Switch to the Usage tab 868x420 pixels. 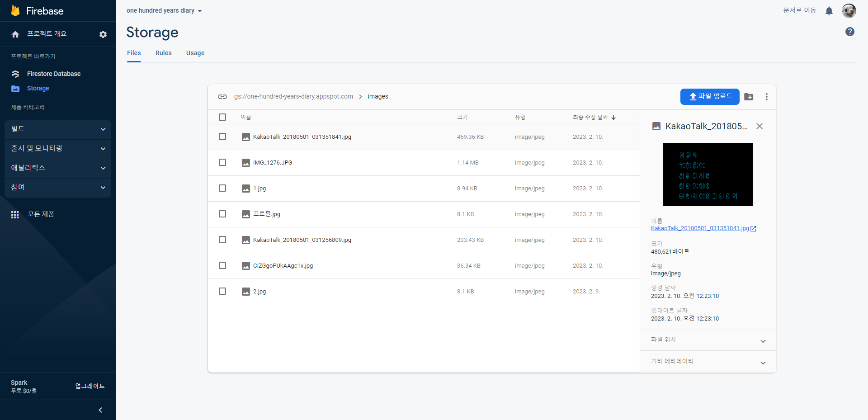pos(195,53)
